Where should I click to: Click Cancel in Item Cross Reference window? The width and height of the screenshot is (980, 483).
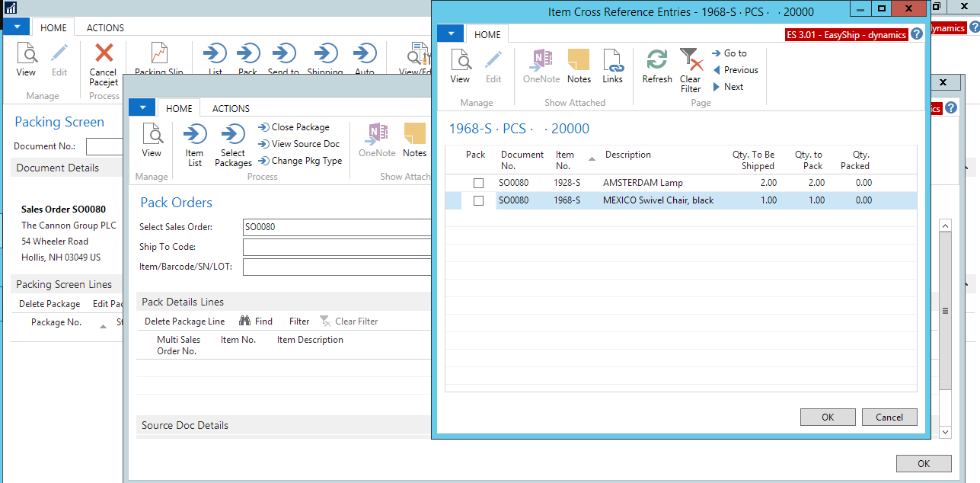889,417
